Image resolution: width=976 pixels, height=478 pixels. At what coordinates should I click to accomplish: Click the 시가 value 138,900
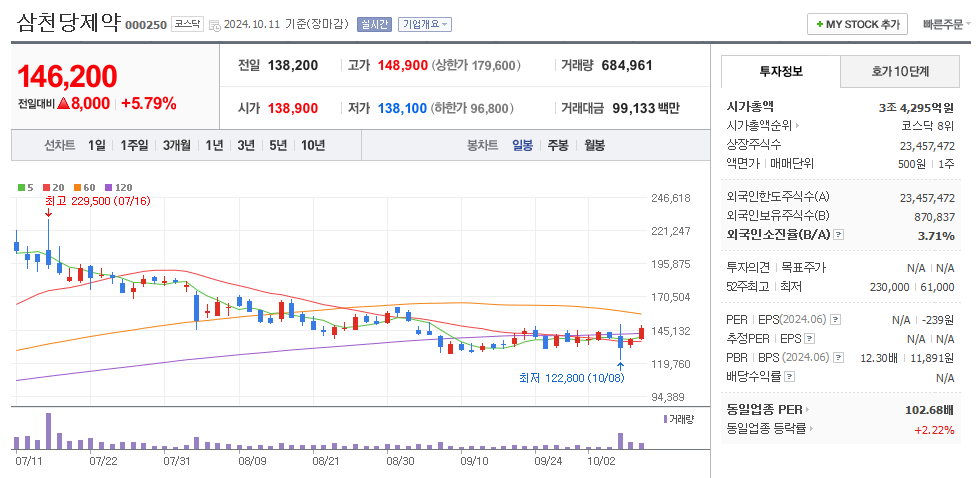293,108
